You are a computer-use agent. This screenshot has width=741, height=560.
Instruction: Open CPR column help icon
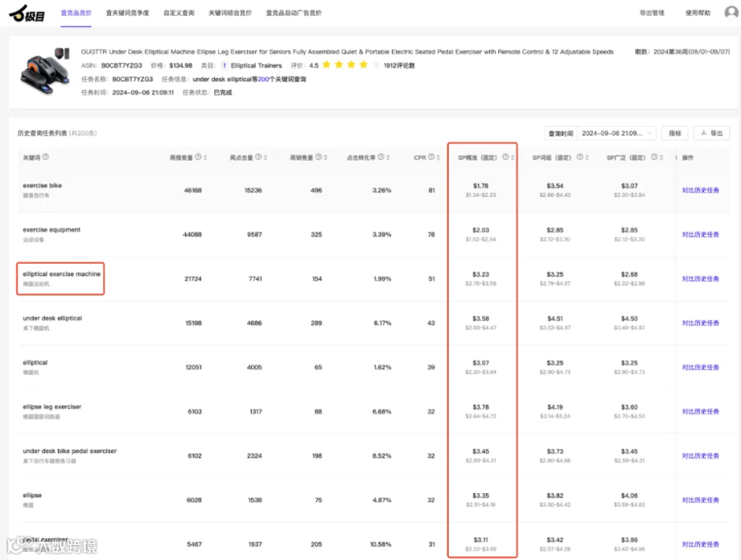click(x=431, y=157)
